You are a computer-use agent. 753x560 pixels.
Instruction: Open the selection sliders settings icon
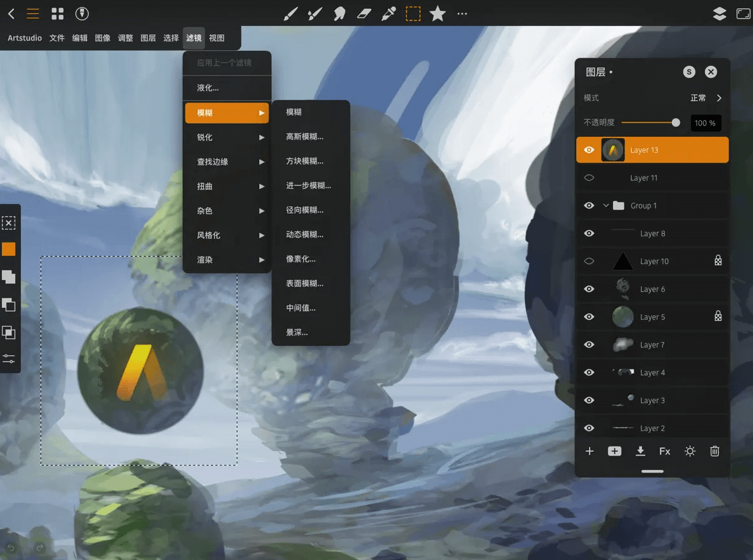[9, 359]
